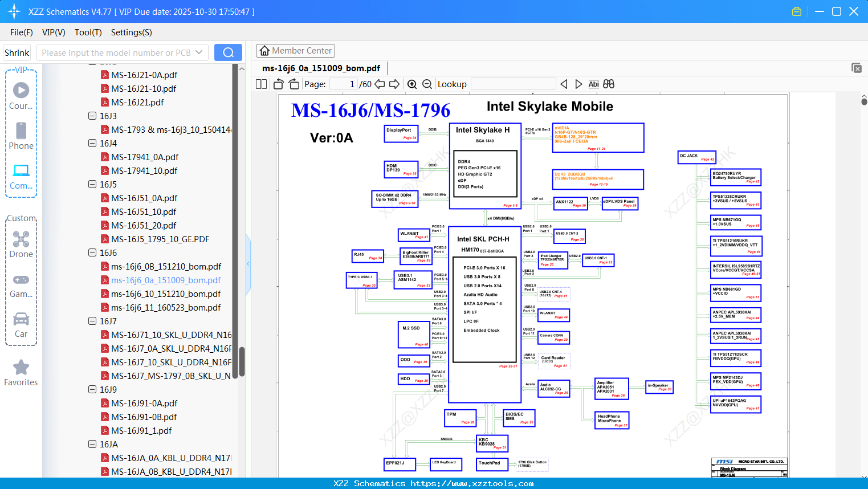
Task: Click the yellow toolbox icon in the title bar
Action: (x=797, y=11)
